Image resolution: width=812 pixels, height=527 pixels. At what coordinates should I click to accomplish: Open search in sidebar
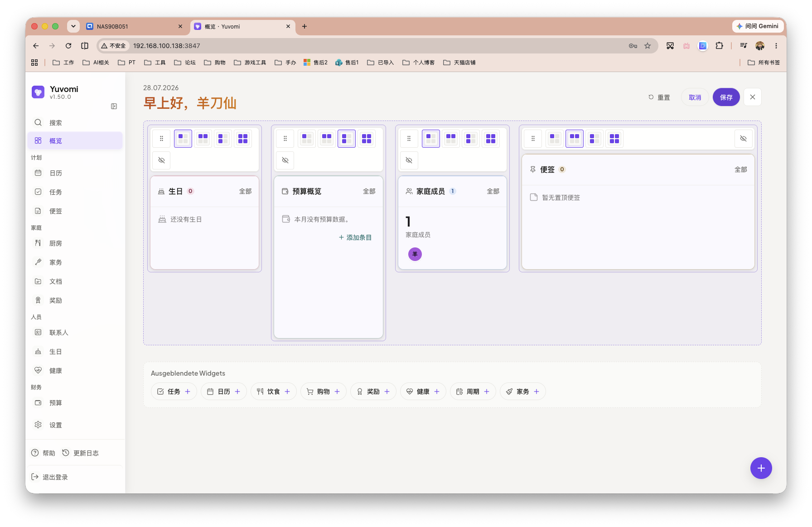click(75, 123)
